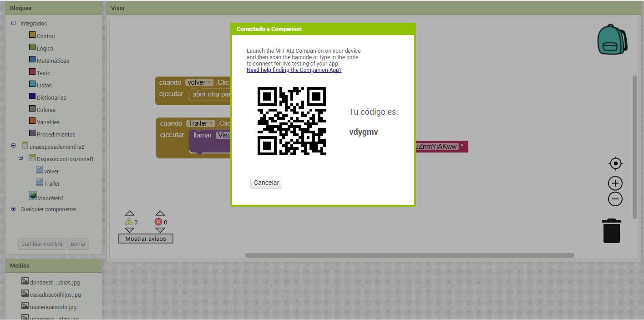Screen dimensions: 644x320
Task: Open the Texto blocks drawer
Action: coord(43,73)
